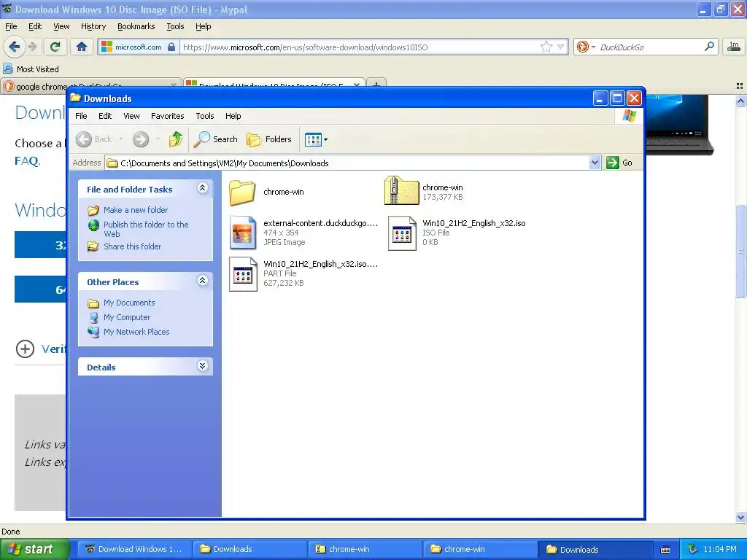Open the Search tool in Downloads window
Viewport: 747px width, 560px height.
click(x=216, y=139)
